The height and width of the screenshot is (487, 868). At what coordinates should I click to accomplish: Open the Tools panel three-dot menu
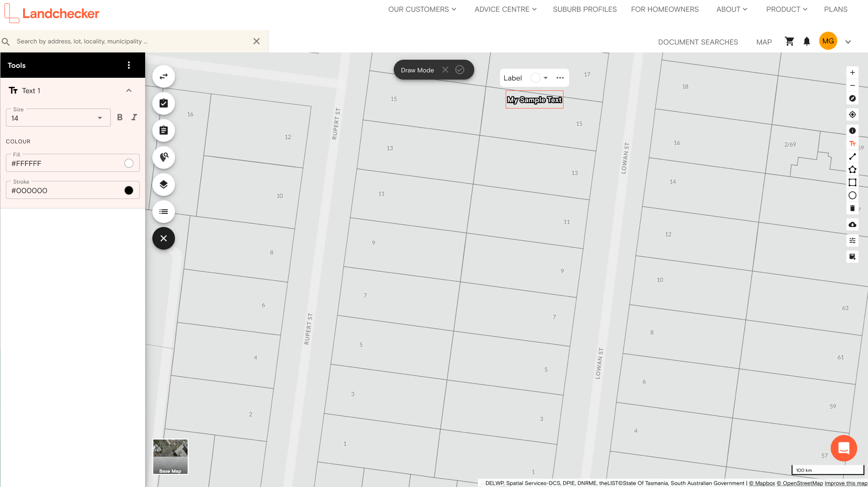click(129, 65)
